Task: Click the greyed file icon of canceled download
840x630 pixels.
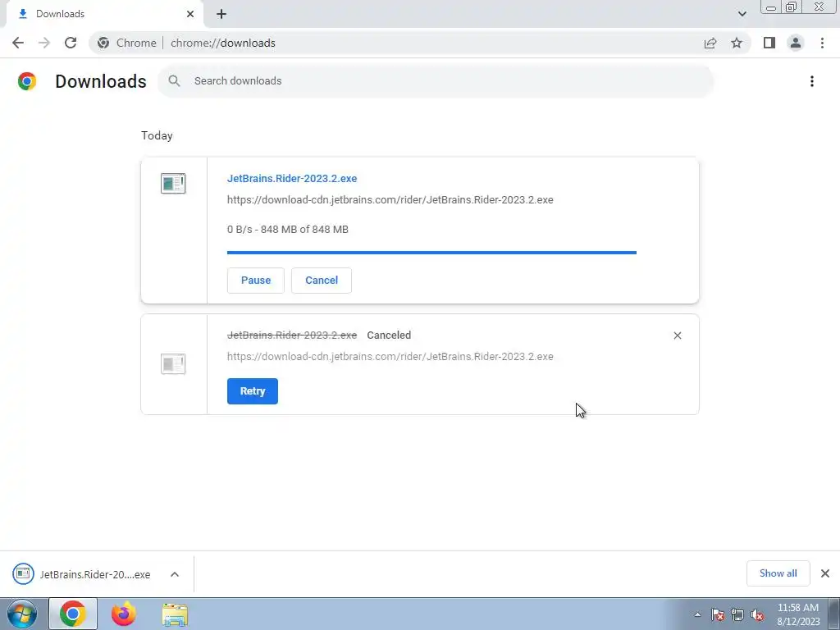Action: click(173, 363)
